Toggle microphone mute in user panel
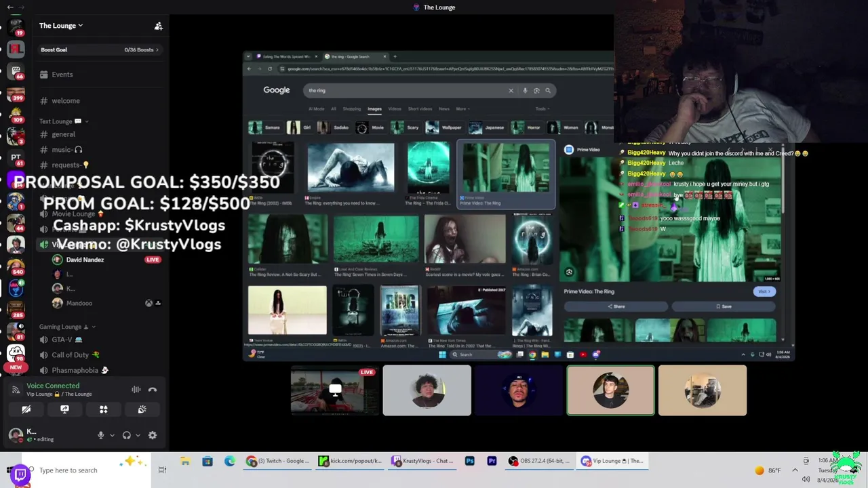The height and width of the screenshot is (488, 868). (101, 435)
